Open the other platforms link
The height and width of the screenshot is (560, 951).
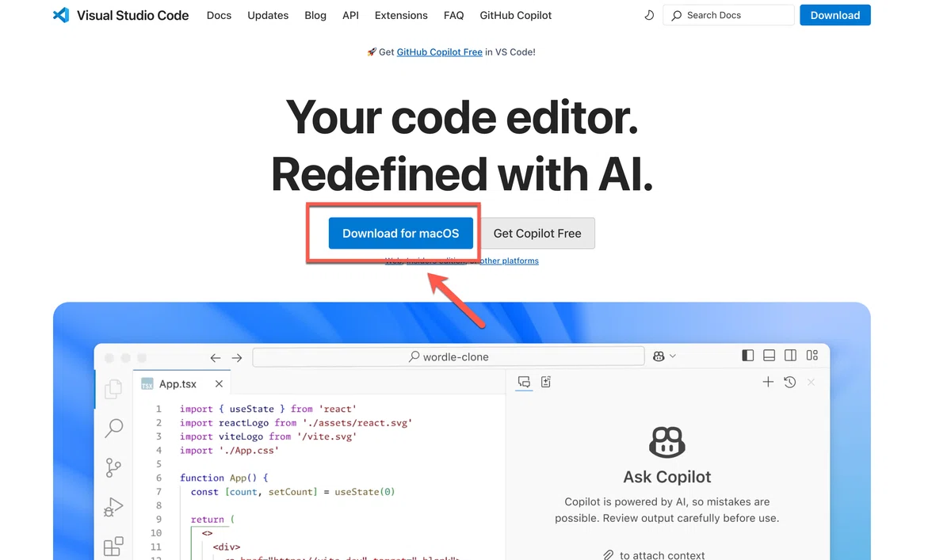[509, 261]
